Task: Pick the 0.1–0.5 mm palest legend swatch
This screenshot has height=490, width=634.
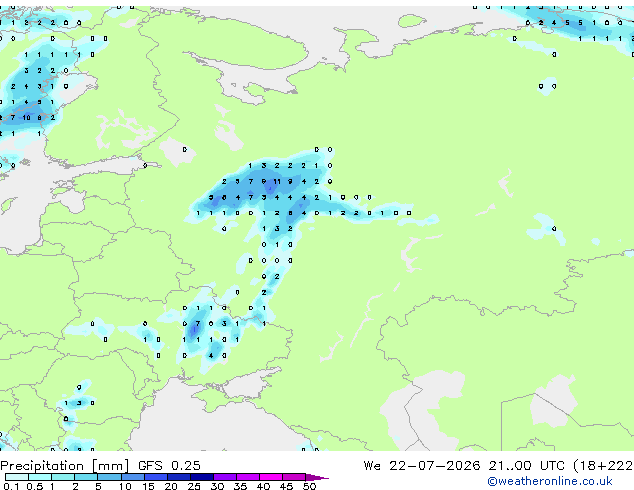Action: pyautogui.click(x=17, y=477)
